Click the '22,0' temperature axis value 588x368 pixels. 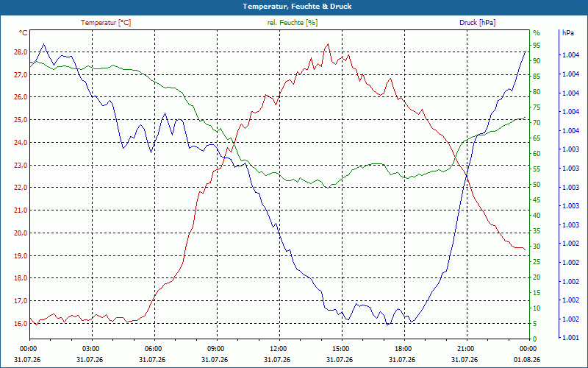[21, 188]
